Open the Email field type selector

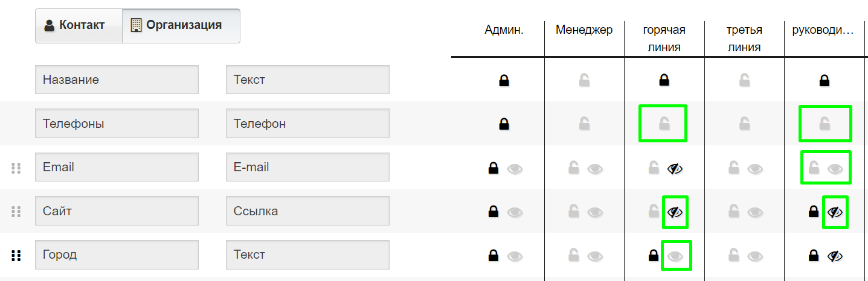[x=307, y=168]
